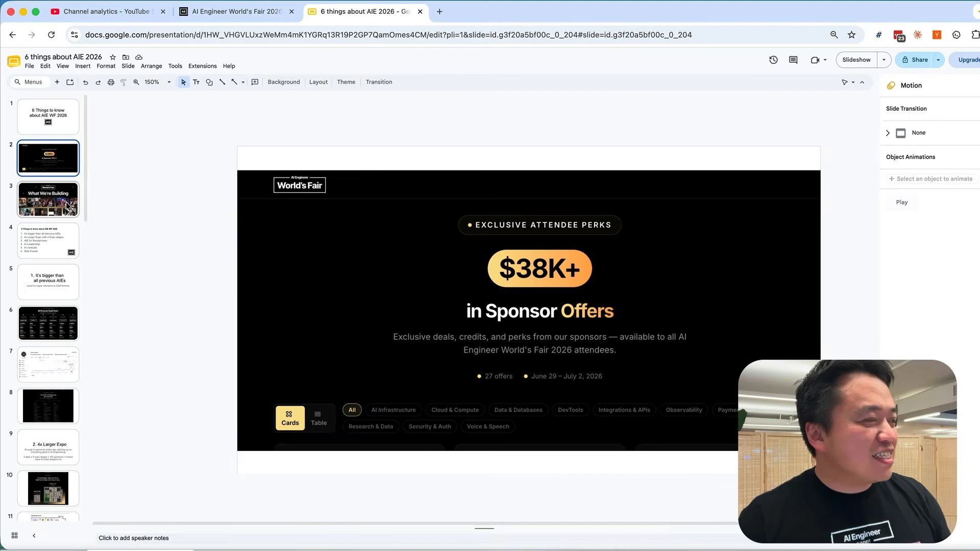
Task: Click the zoom magnifier icon in toolbar
Action: tap(136, 82)
